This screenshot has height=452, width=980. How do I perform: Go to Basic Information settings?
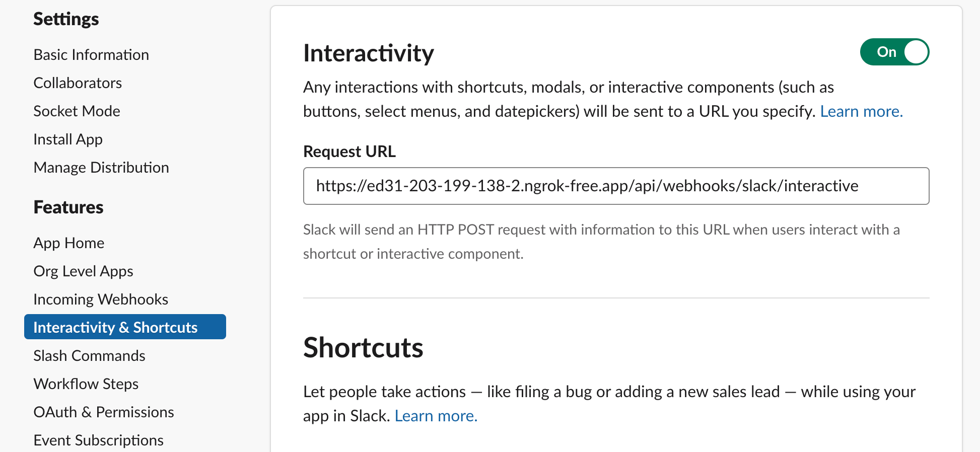click(91, 55)
